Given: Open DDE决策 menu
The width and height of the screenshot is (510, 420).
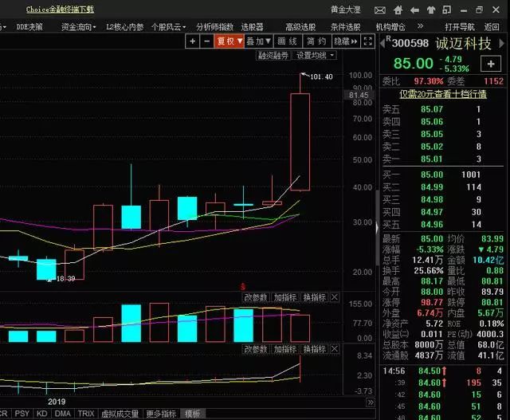Looking at the screenshot, I should (x=29, y=27).
